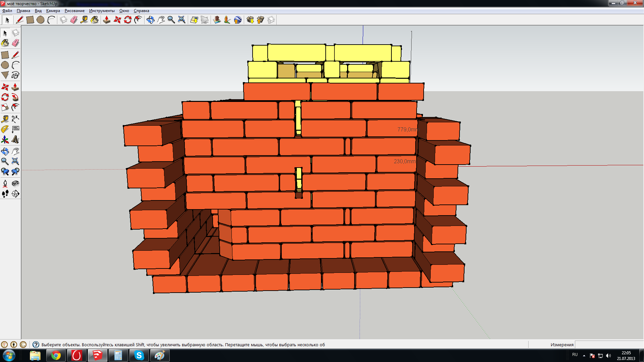Screen dimensions: 644x362
Task: Click the Tape Measure tool in top toolbar
Action: pyautogui.click(x=84, y=20)
